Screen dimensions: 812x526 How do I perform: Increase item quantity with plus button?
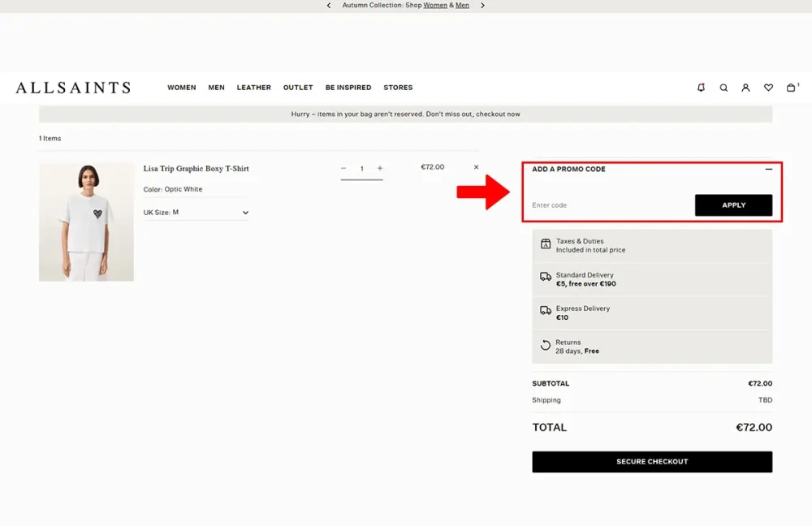point(380,168)
